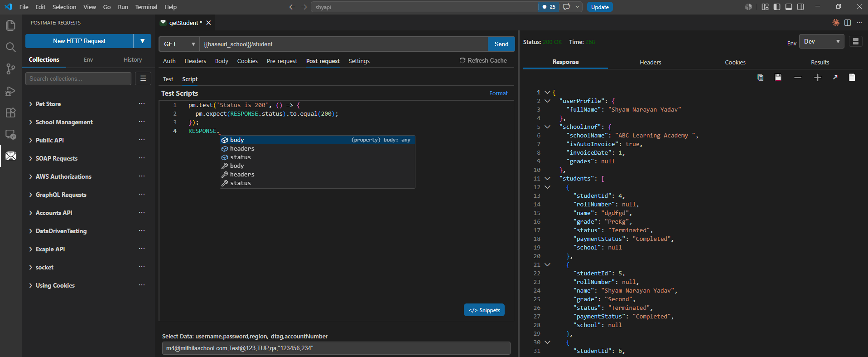868x357 pixels.
Task: Toggle the bottom panel visibility
Action: tap(789, 7)
